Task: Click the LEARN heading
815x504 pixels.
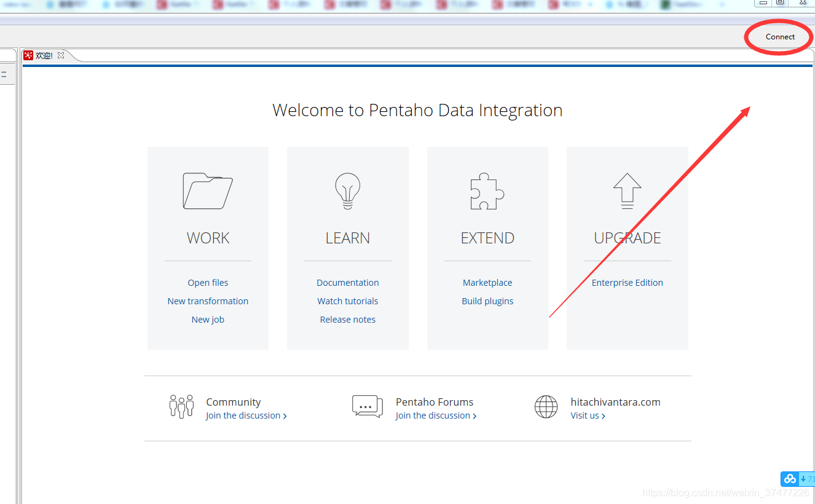Action: tap(348, 238)
